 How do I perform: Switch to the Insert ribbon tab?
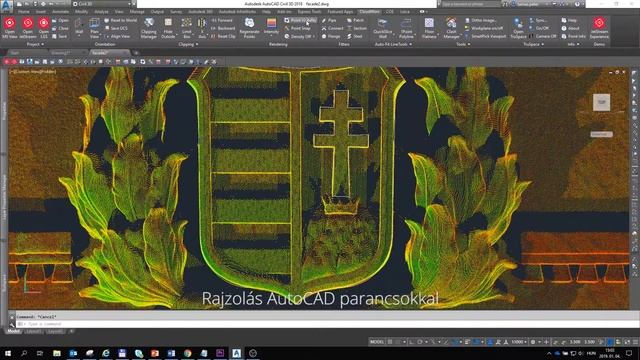pos(41,12)
